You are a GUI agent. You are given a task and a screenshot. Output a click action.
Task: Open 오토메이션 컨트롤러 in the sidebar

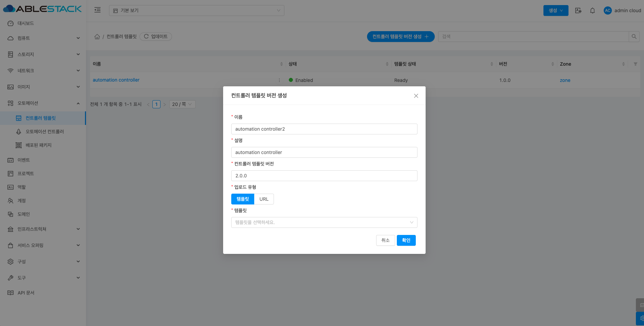tap(43, 132)
